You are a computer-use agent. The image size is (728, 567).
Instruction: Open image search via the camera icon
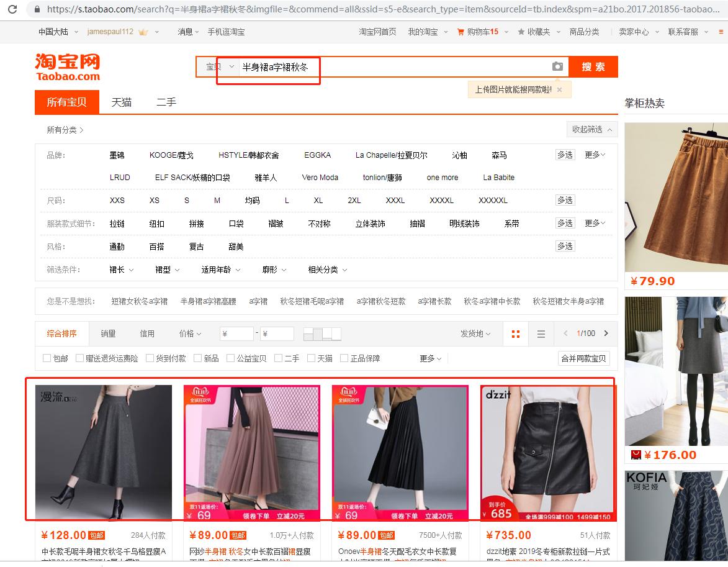click(557, 66)
